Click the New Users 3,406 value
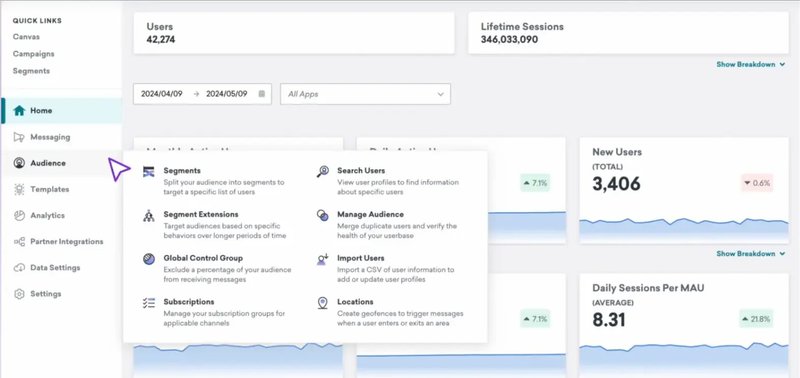The width and height of the screenshot is (800, 378). tap(616, 184)
